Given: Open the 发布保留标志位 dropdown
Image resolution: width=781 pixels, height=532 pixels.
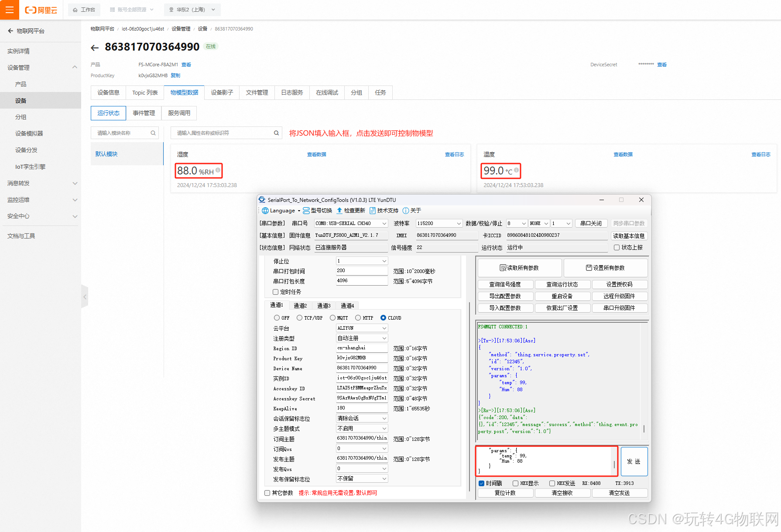Looking at the screenshot, I should (362, 478).
